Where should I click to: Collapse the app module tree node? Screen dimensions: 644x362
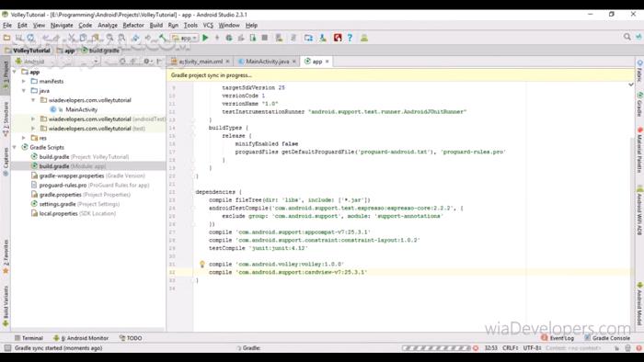pyautogui.click(x=15, y=72)
